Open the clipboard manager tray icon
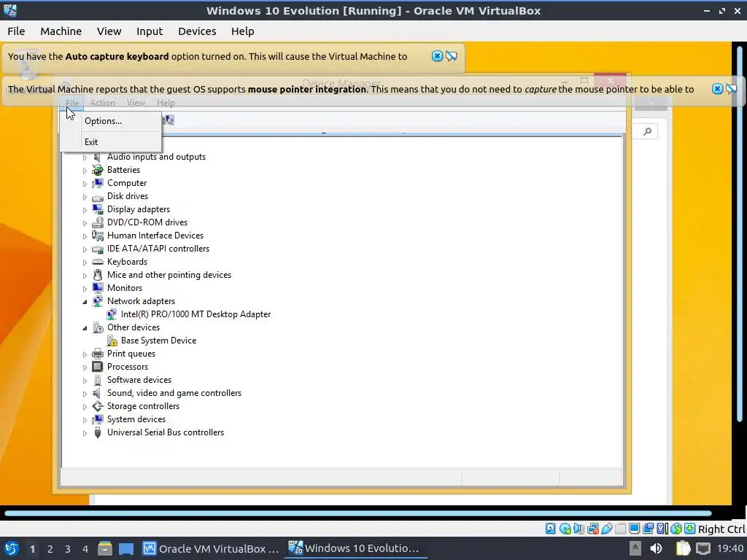Image resolution: width=747 pixels, height=560 pixels. pyautogui.click(x=683, y=548)
